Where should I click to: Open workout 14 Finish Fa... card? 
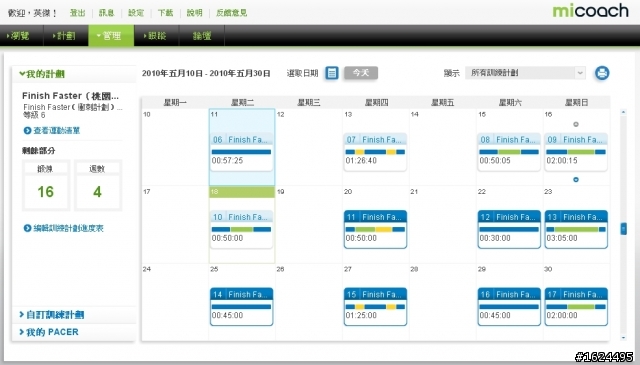click(x=242, y=307)
